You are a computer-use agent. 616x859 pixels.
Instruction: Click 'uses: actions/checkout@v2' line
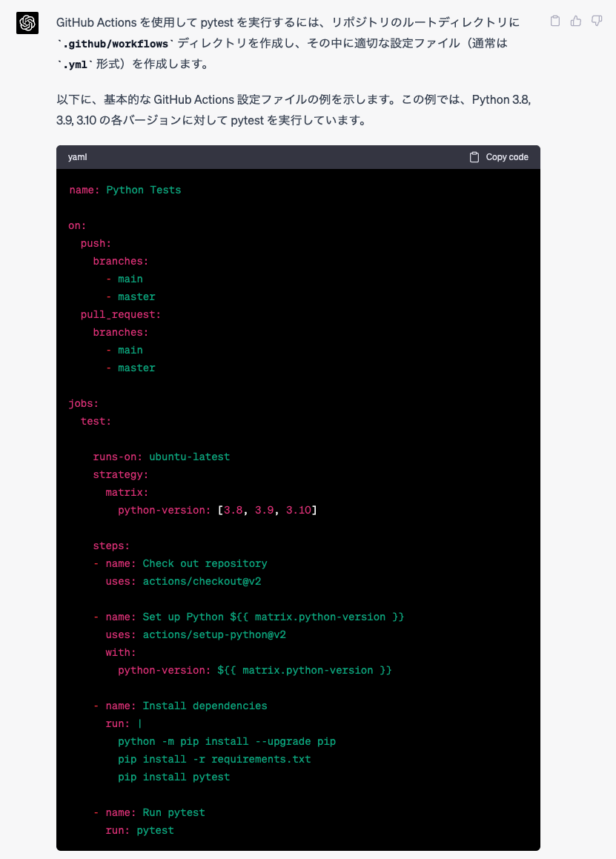pyautogui.click(x=184, y=581)
